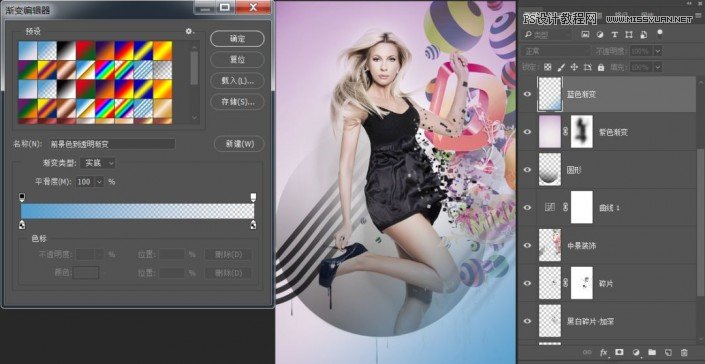Select right color stop below gradient bar

point(253,225)
